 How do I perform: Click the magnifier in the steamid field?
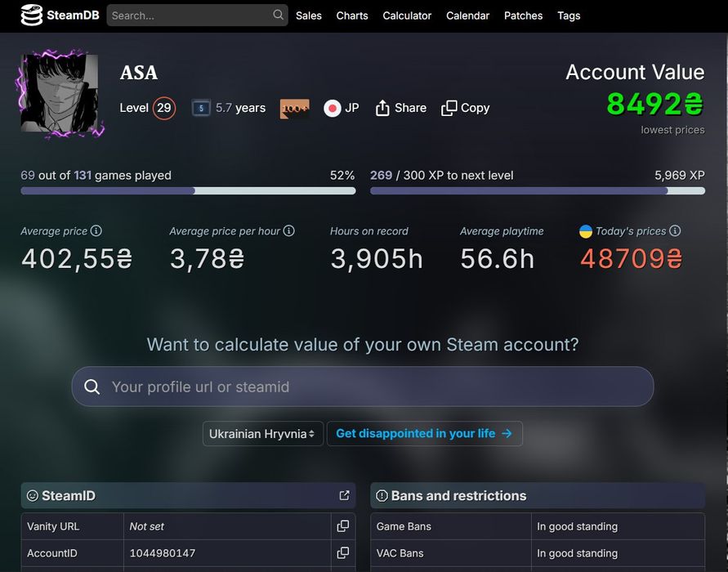pyautogui.click(x=92, y=387)
